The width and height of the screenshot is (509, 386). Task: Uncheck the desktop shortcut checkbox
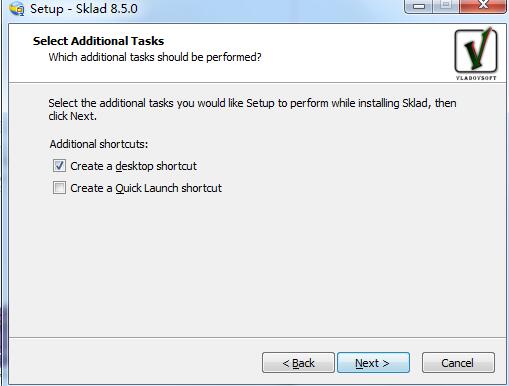(x=59, y=166)
